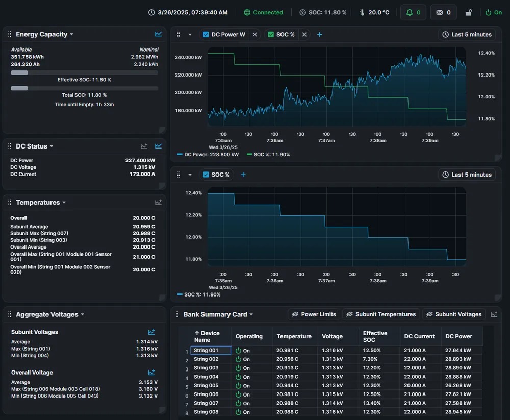Viewport: 510px width, 420px height.
Task: Expand the Temperatures dropdown
Action: 64,202
